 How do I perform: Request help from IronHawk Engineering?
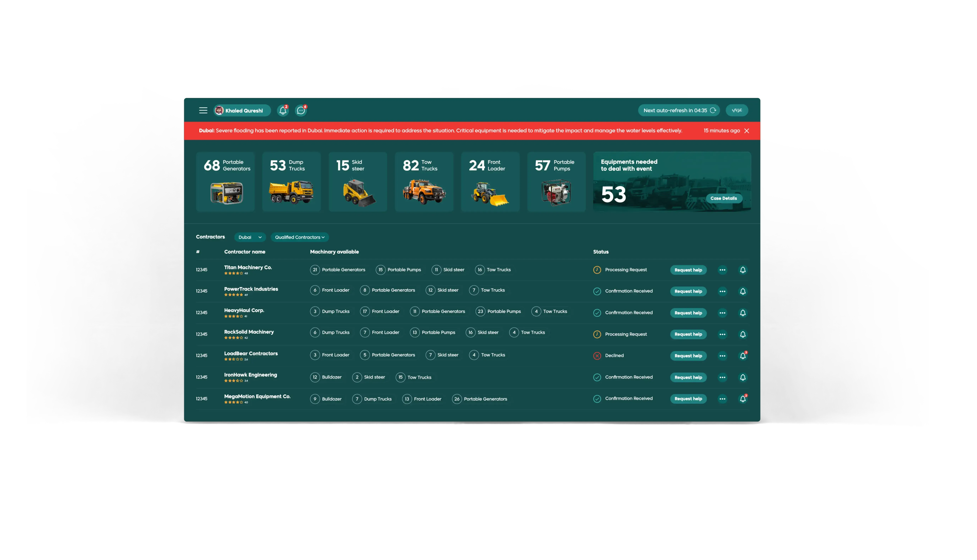688,377
